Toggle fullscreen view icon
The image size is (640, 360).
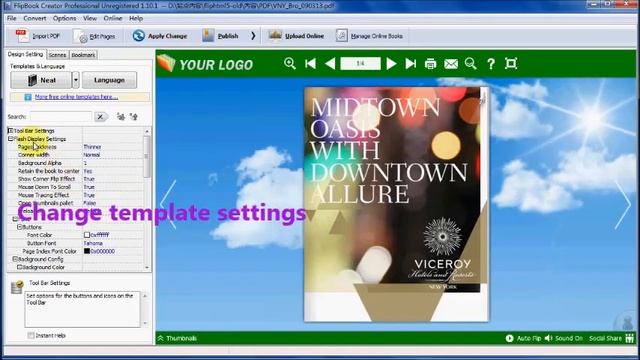(511, 63)
